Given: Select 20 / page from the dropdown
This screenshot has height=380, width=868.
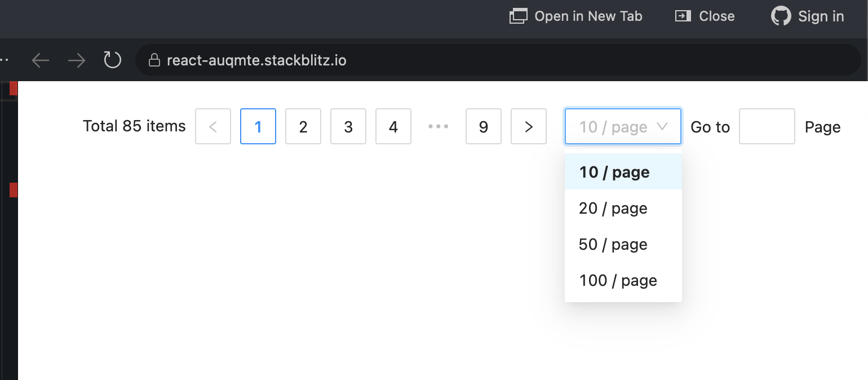Looking at the screenshot, I should point(613,208).
